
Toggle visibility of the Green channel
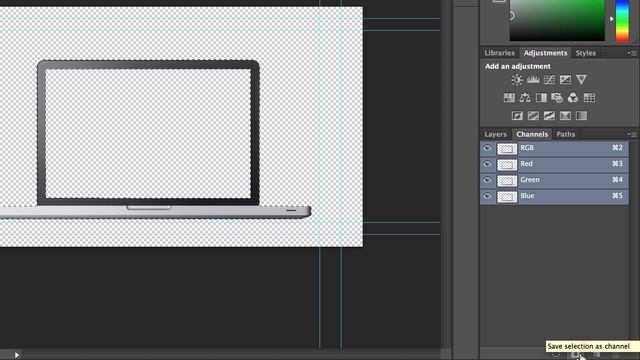click(487, 180)
